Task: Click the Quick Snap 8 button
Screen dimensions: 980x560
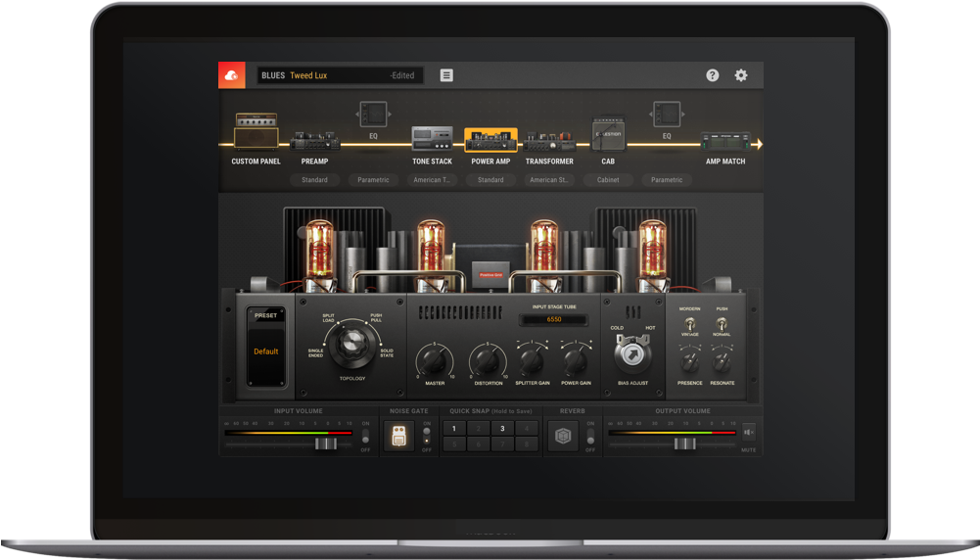Action: point(527,443)
